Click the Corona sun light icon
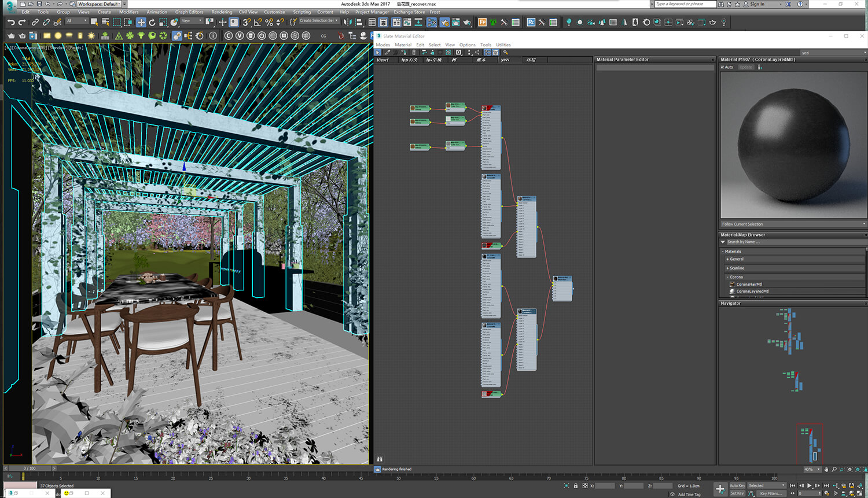868x498 pixels. click(x=91, y=36)
